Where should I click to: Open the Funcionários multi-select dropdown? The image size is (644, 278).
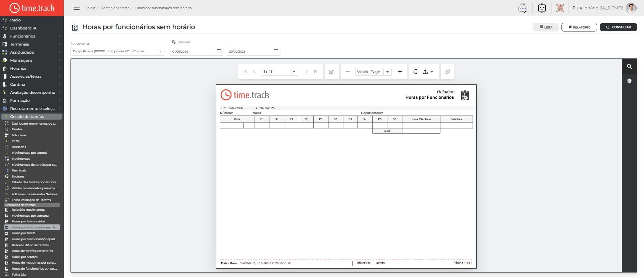pyautogui.click(x=117, y=51)
